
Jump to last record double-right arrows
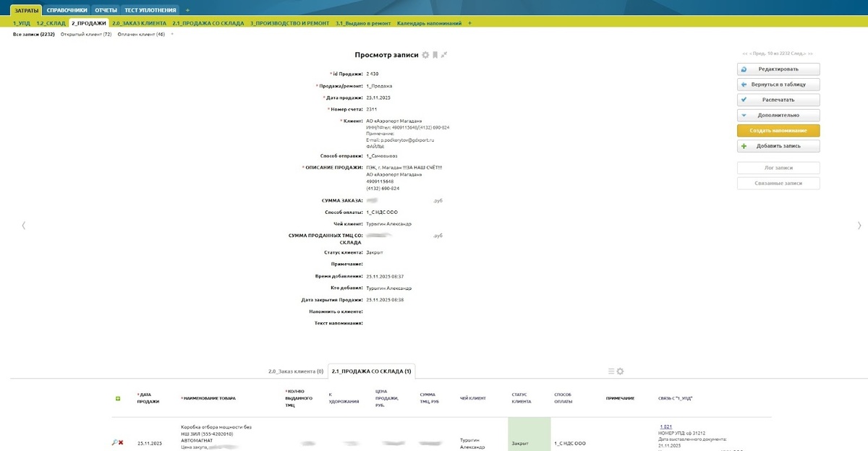810,54
